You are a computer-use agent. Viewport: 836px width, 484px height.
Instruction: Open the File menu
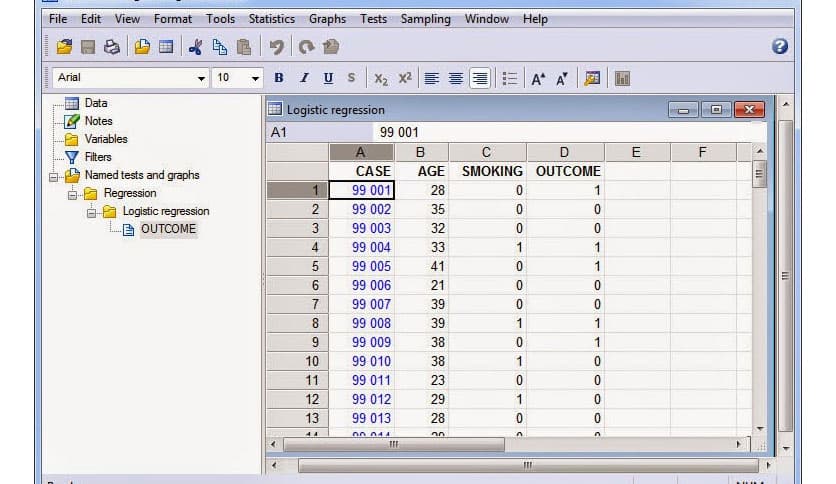pyautogui.click(x=58, y=19)
